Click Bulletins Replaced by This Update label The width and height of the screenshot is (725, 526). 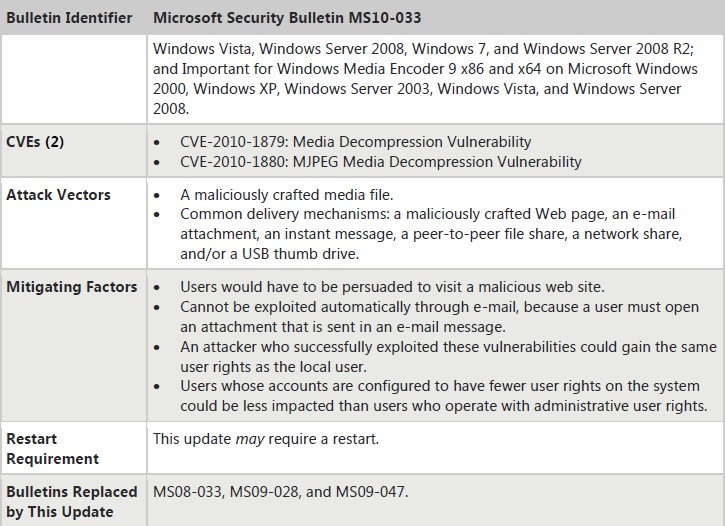click(72, 502)
